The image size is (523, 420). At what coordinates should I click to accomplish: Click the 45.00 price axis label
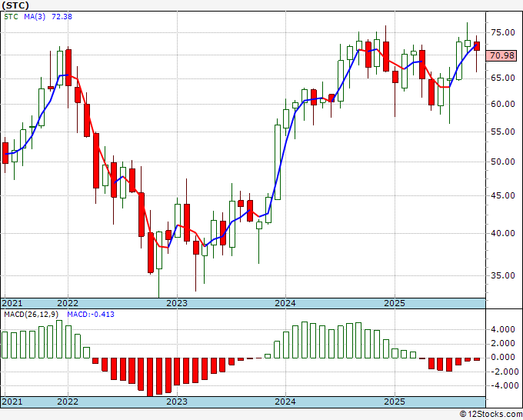pyautogui.click(x=503, y=195)
